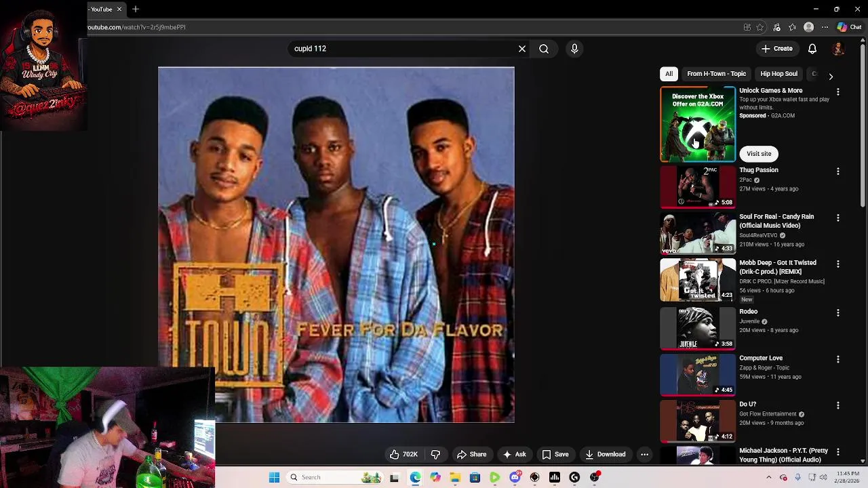
Task: Open the Juvenile Rodeo thumbnail
Action: (698, 329)
